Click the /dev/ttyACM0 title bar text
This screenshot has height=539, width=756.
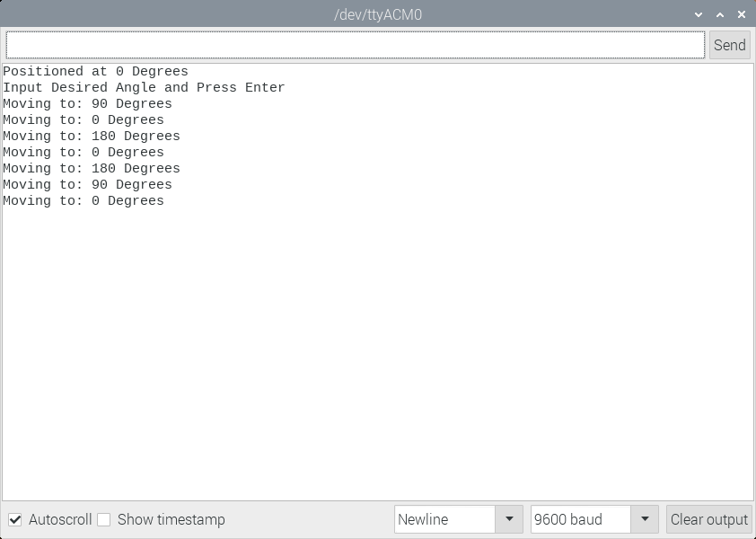coord(378,15)
